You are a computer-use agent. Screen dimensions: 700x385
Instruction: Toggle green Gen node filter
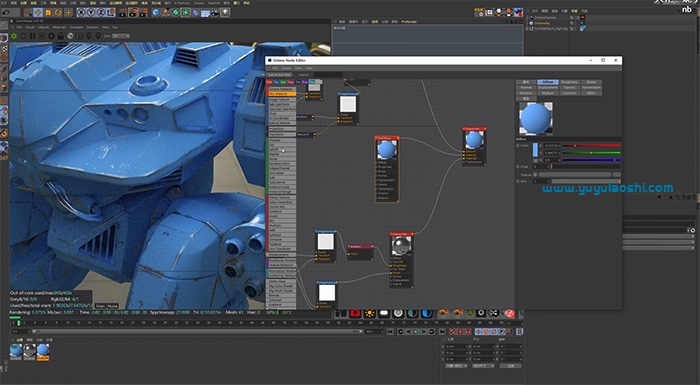coord(283,82)
